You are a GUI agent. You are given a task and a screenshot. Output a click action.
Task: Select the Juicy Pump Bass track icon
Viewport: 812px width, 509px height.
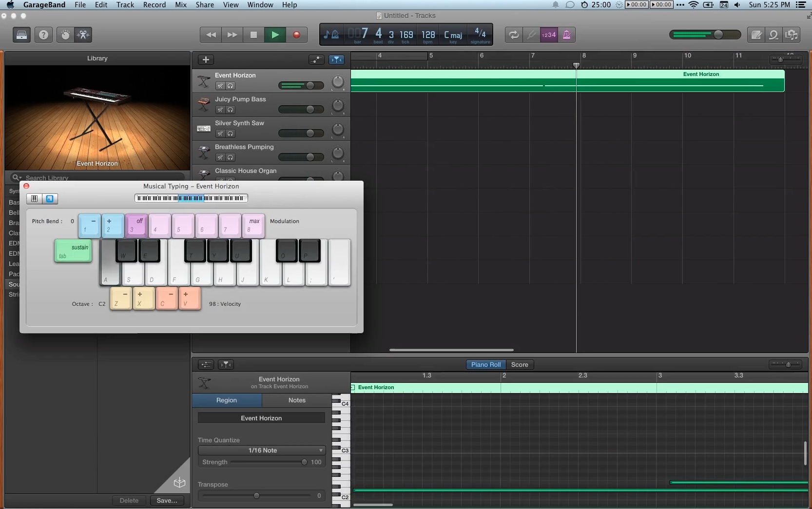pyautogui.click(x=204, y=105)
